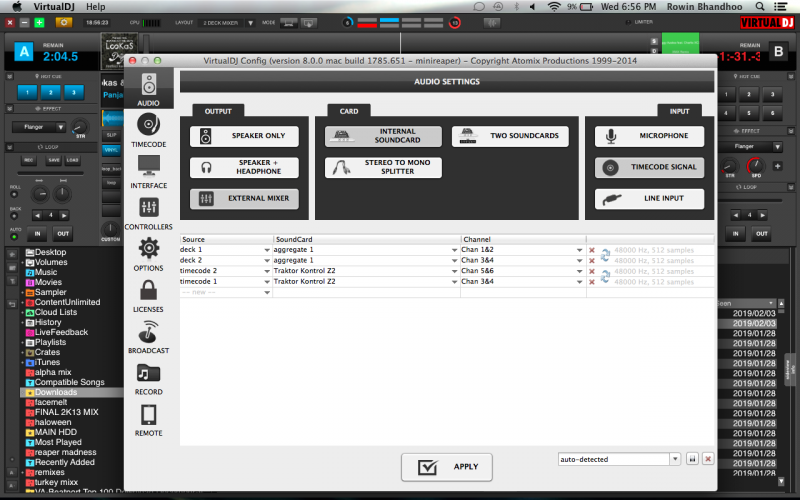
Task: Click deck B loop OUT button
Action: pyautogui.click(x=762, y=234)
